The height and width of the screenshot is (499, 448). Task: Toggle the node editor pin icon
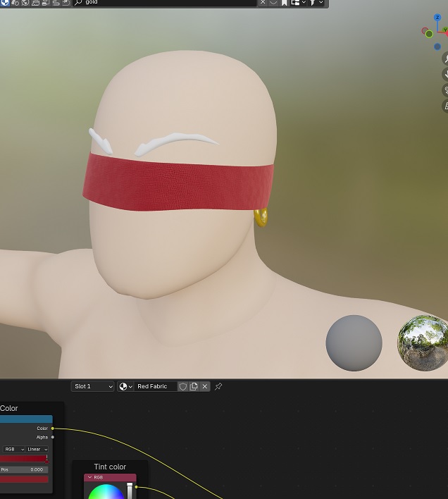pos(218,386)
